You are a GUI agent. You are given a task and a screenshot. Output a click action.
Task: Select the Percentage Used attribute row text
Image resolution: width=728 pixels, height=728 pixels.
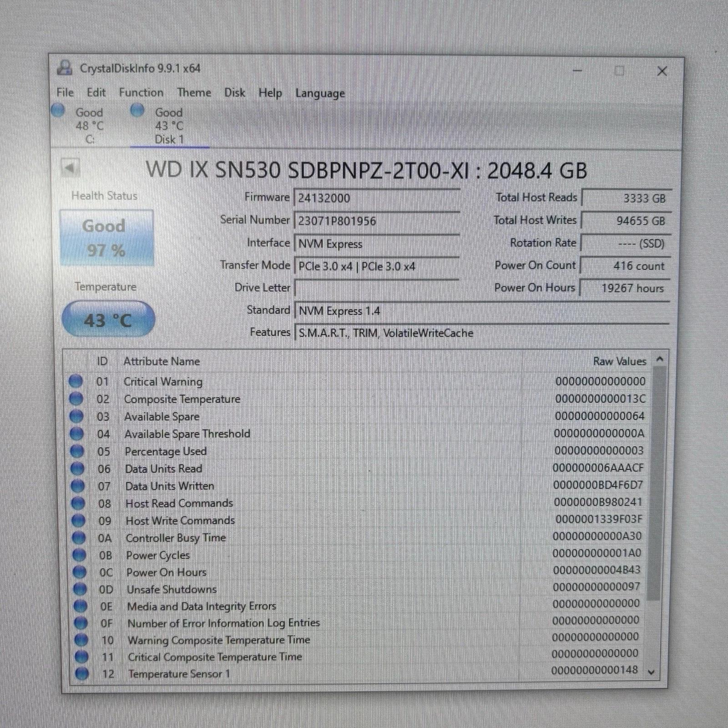[x=166, y=451]
